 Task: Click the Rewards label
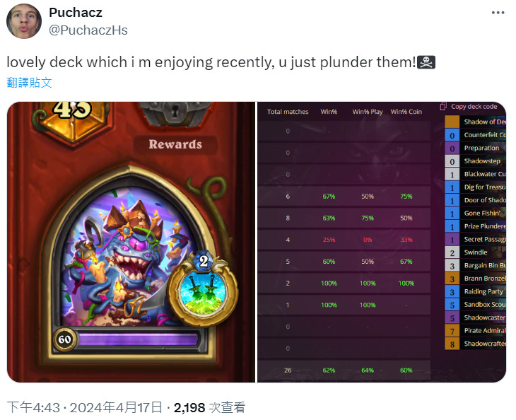tap(175, 144)
